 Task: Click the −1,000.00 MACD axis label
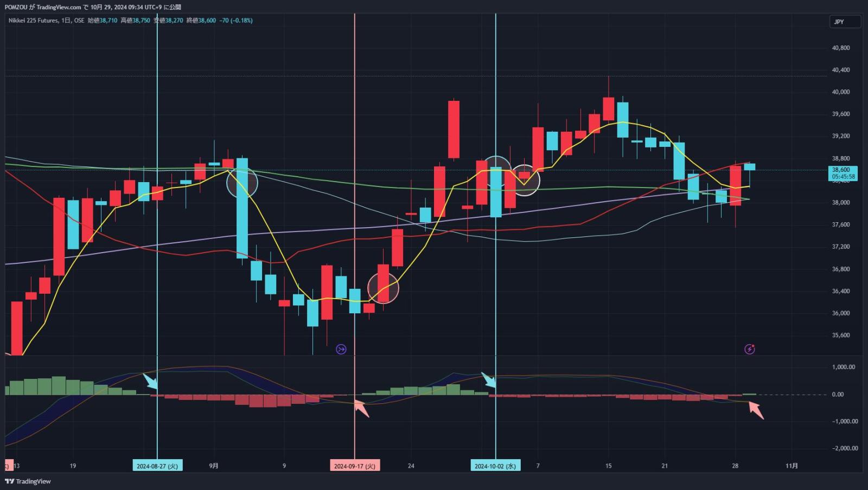(x=845, y=421)
